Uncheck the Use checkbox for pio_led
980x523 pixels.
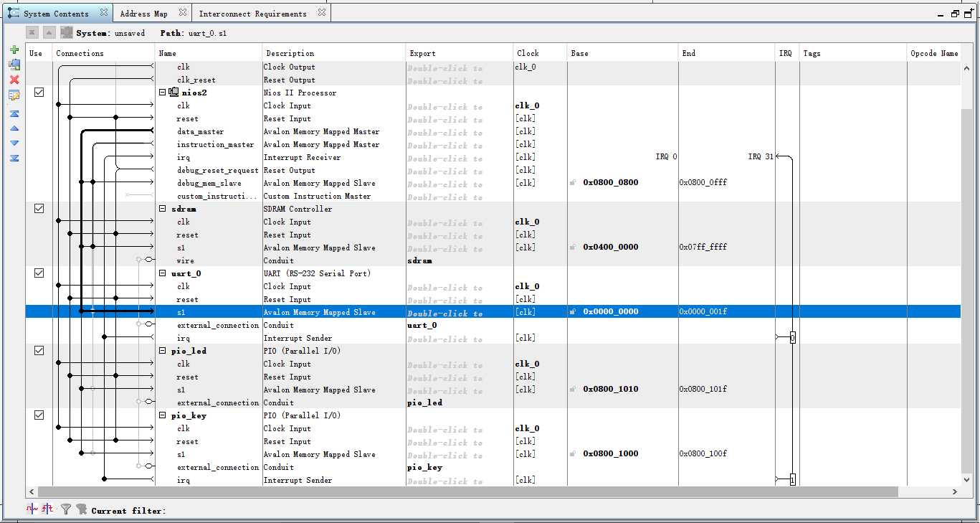39,351
